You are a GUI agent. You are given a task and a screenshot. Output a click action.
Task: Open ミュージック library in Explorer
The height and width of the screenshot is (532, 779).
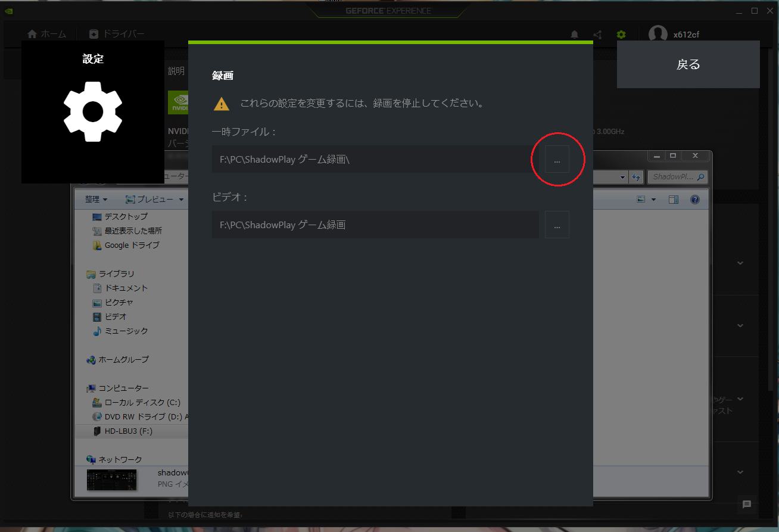coord(120,331)
